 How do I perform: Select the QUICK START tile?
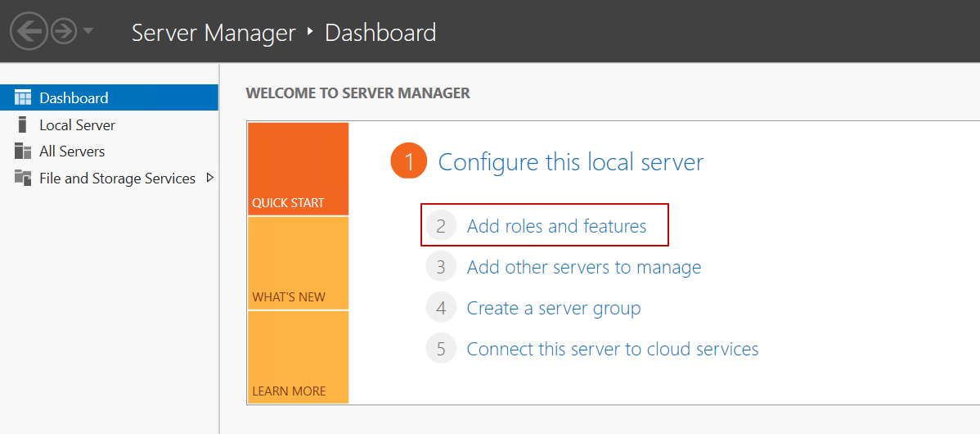tap(298, 169)
